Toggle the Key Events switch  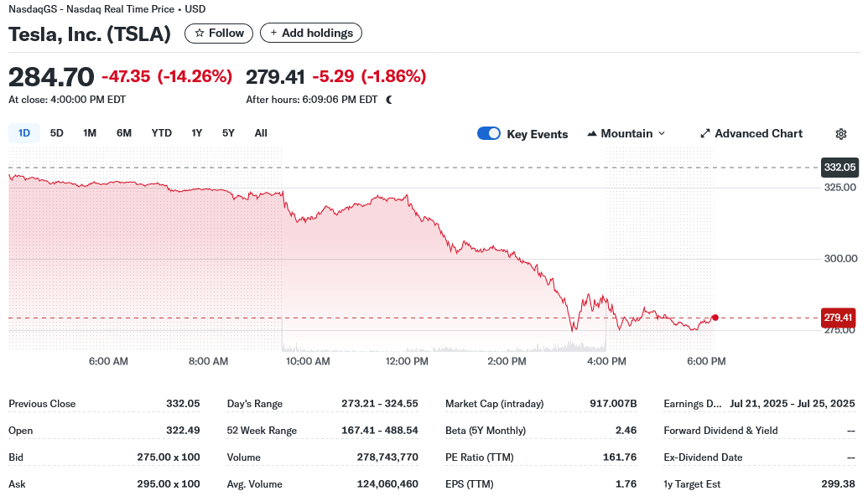pyautogui.click(x=489, y=134)
